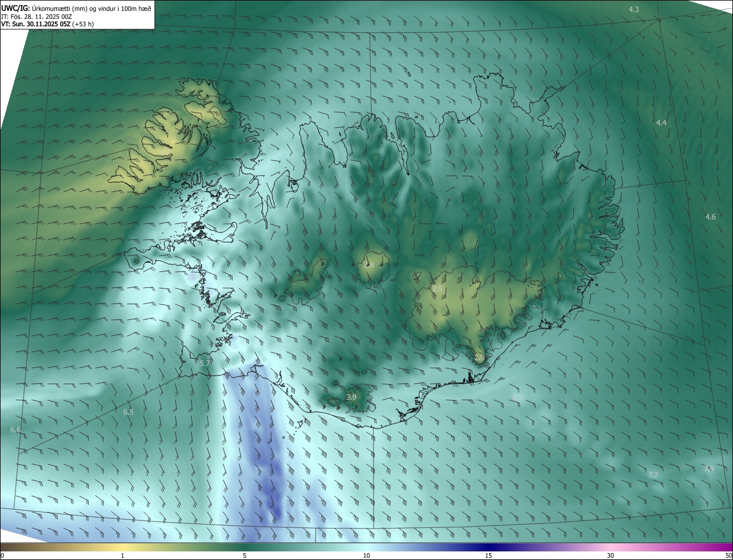Click the colour scale label 50
Viewport: 733px width, 560px height.
click(x=728, y=555)
